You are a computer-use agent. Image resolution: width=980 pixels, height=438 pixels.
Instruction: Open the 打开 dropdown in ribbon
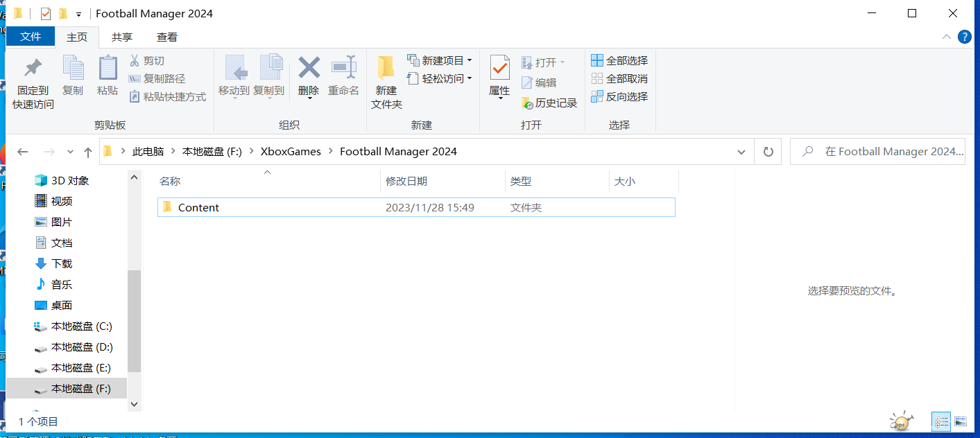[x=543, y=62]
